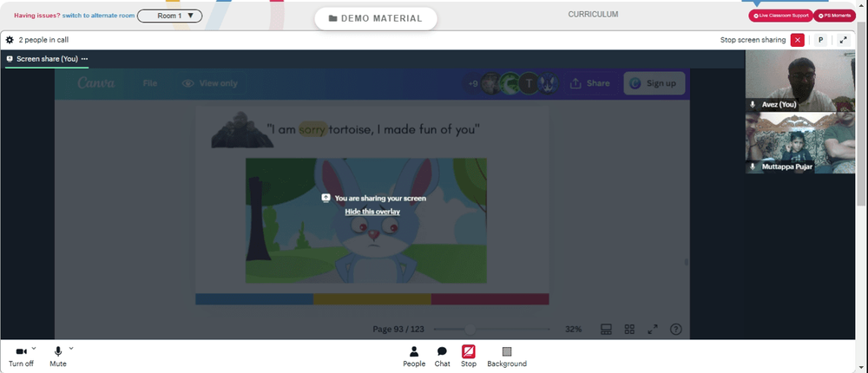The image size is (868, 373).
Task: Click the blue color bar on slide
Action: tap(254, 299)
